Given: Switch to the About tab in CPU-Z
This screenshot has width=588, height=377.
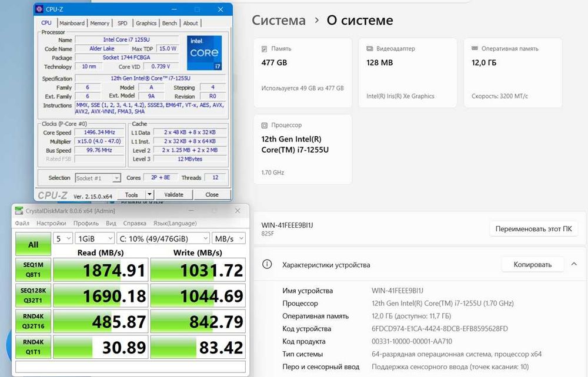Looking at the screenshot, I should point(191,23).
